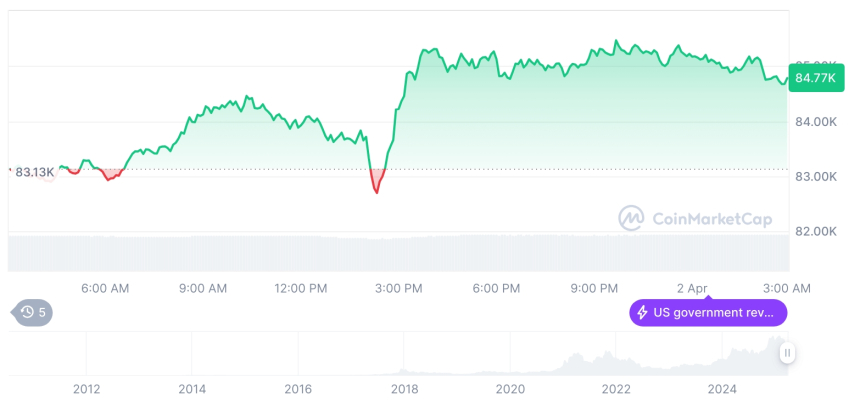Click the 3:00 AM time label
860x401 pixels.
click(x=789, y=288)
